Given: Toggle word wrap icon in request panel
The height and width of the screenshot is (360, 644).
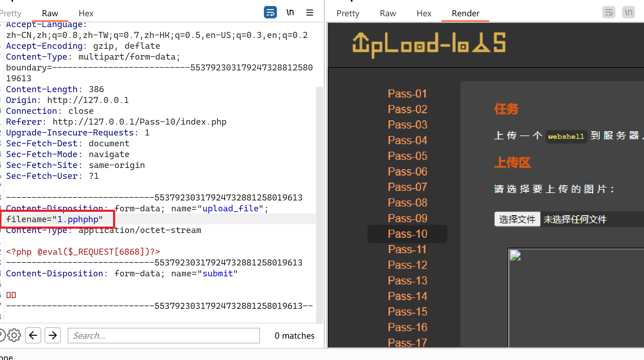Looking at the screenshot, I should click(x=270, y=13).
